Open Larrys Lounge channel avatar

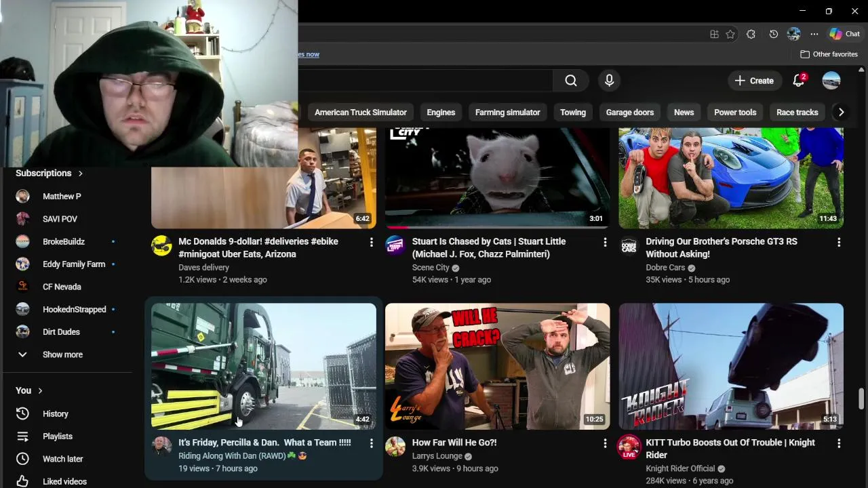(x=395, y=447)
